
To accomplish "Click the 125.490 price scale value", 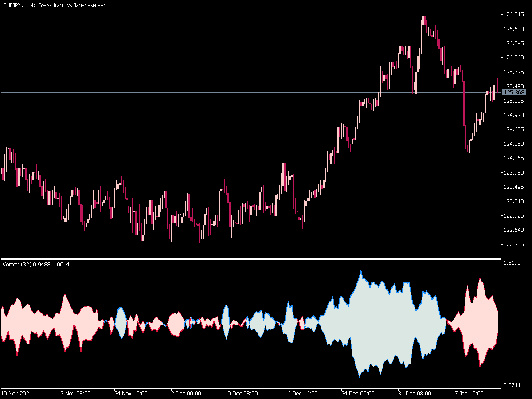I will 514,86.
